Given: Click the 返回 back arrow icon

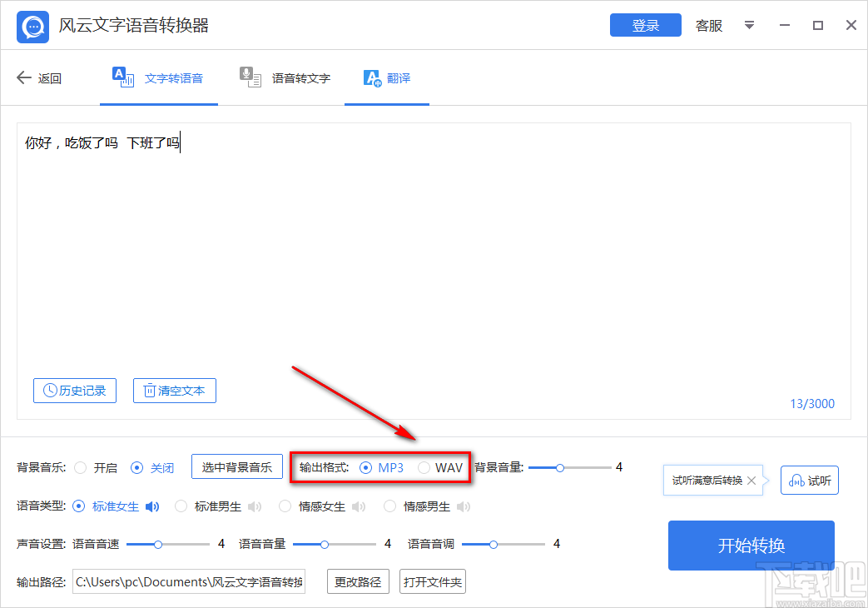Looking at the screenshot, I should (x=23, y=77).
